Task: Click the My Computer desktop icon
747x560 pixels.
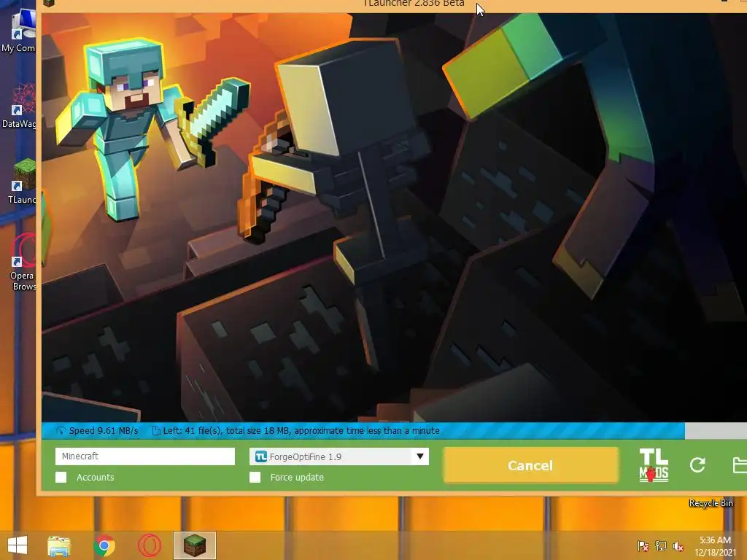Action: click(19, 31)
